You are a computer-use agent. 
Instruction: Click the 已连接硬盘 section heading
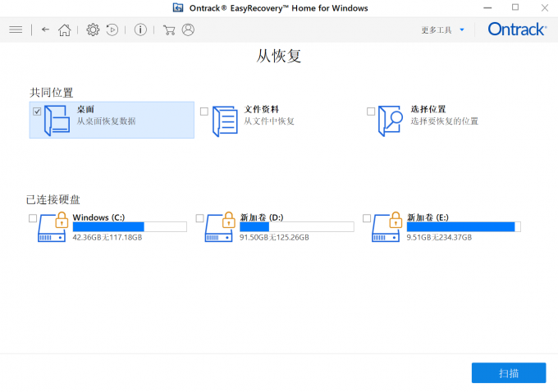click(53, 199)
